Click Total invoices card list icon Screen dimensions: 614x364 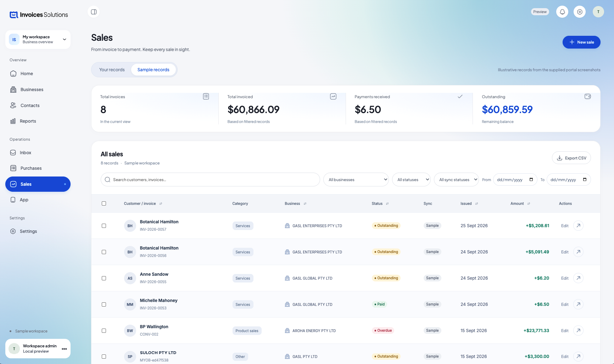206,96
